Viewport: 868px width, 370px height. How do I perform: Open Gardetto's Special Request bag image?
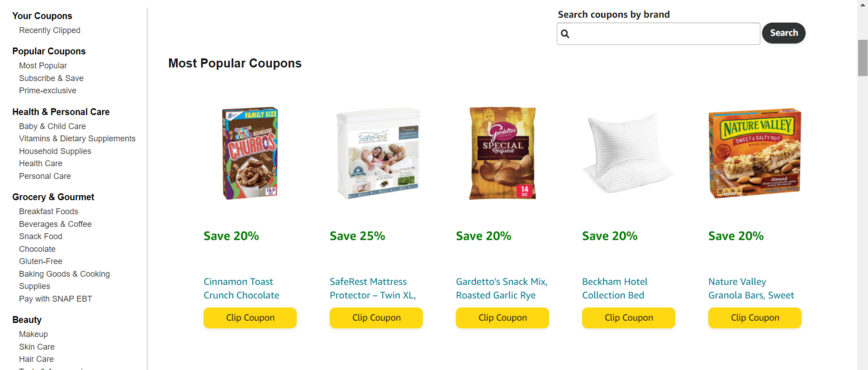(x=503, y=153)
